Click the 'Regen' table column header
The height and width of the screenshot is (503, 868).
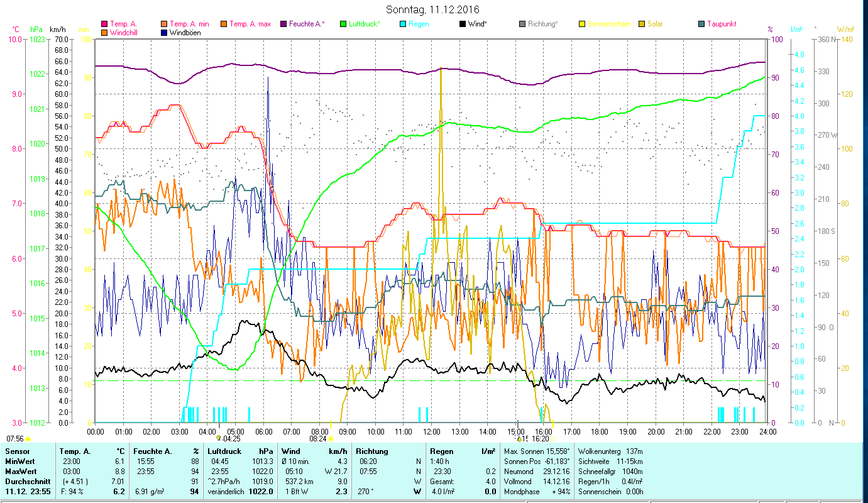pyautogui.click(x=441, y=451)
